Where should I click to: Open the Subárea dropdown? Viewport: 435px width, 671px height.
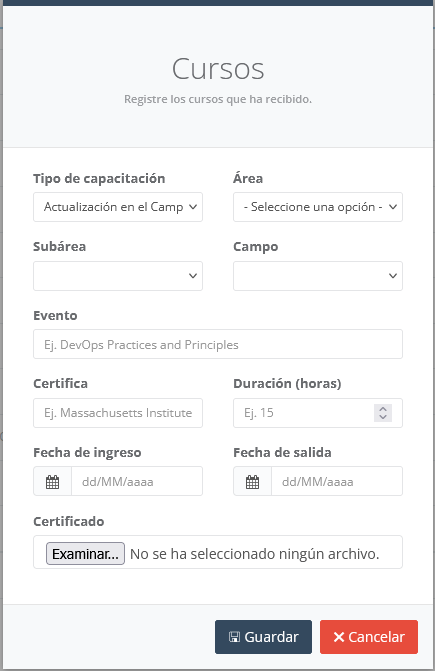click(x=118, y=276)
